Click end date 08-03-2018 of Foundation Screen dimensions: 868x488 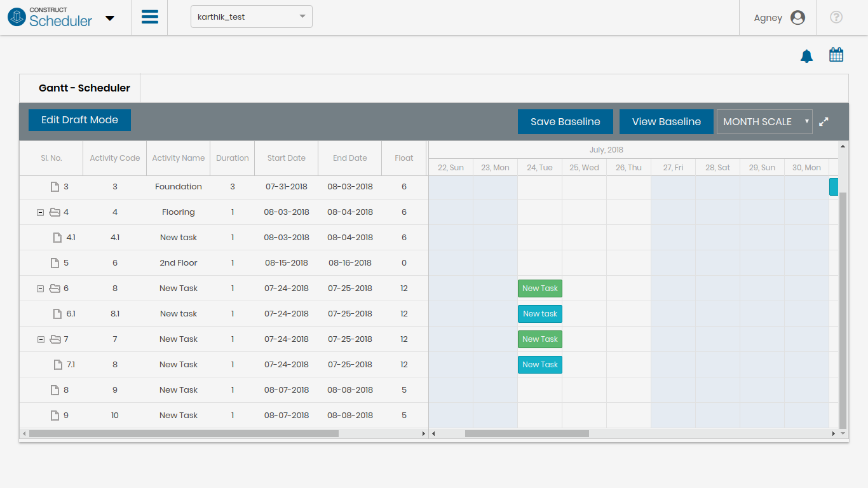click(350, 187)
